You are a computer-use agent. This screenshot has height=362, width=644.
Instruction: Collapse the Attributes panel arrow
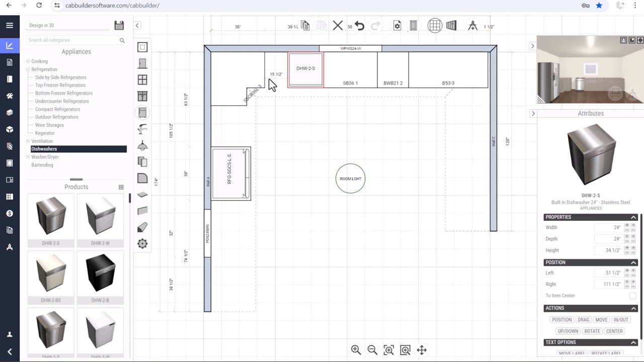[533, 114]
